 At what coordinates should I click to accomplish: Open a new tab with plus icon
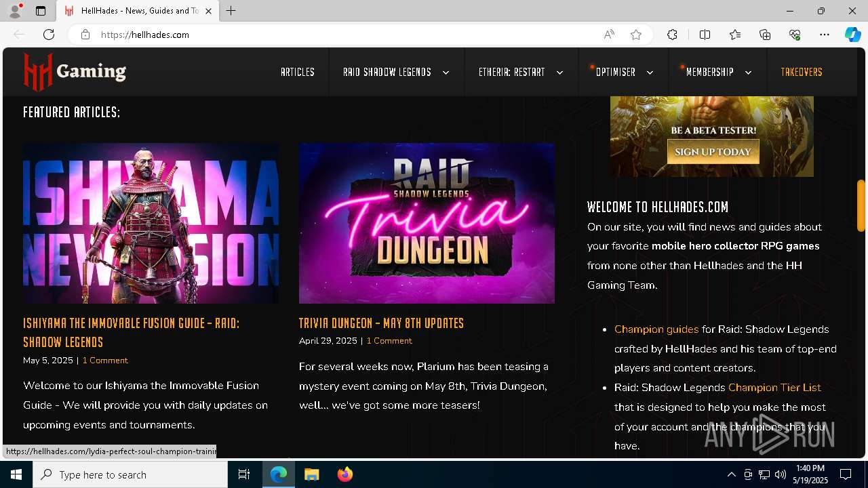coord(231,11)
